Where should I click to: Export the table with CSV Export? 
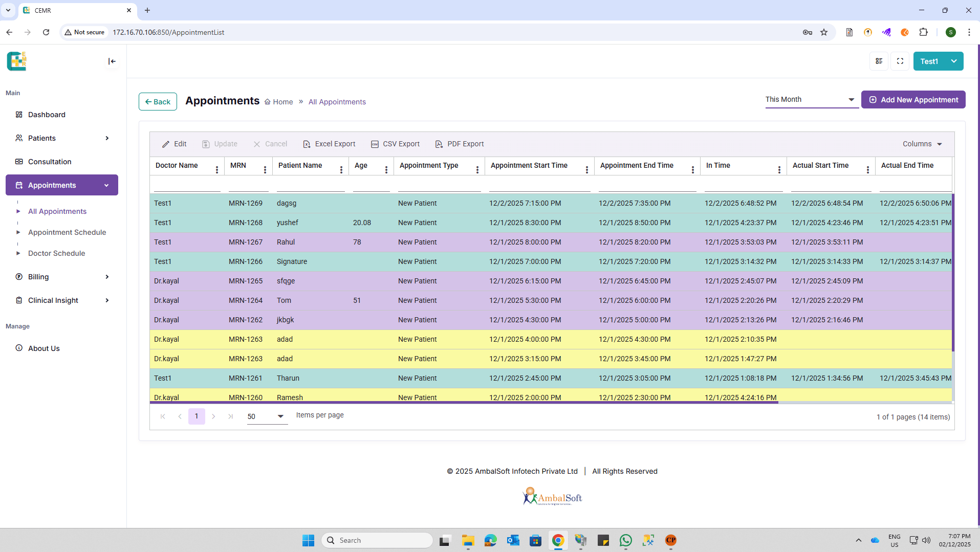pos(395,144)
